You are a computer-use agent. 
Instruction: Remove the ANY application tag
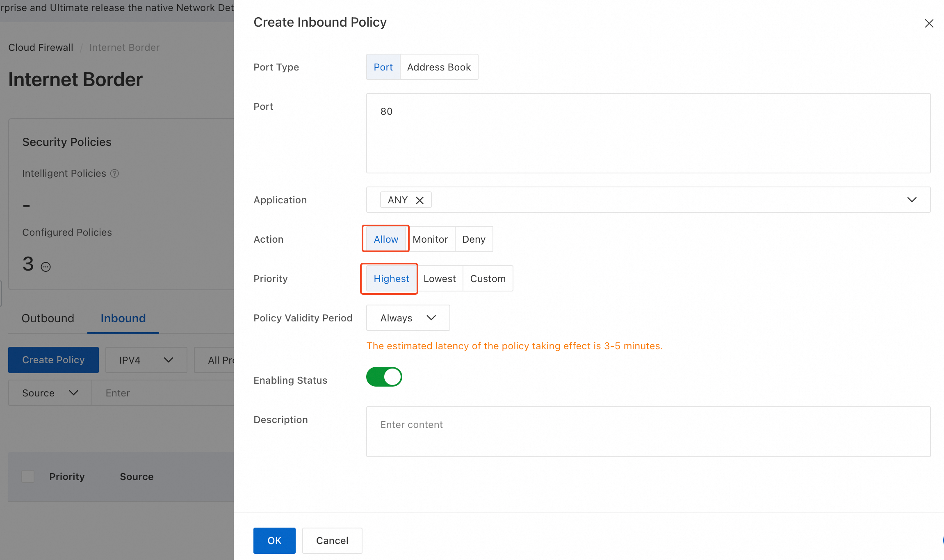pyautogui.click(x=420, y=200)
